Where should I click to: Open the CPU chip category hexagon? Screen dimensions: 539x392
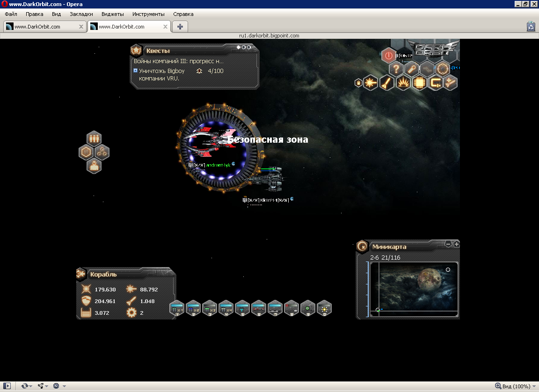[x=419, y=83]
